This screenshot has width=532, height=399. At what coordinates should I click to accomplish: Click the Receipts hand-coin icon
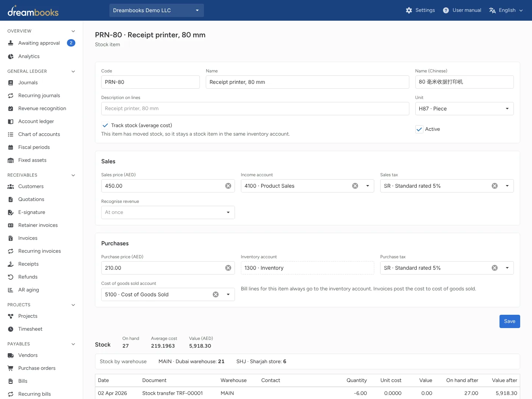11,264
